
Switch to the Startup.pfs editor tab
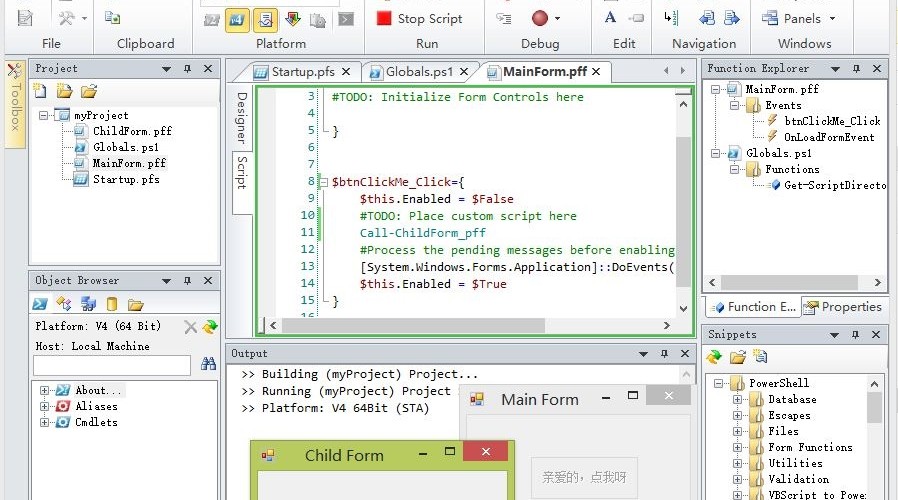click(x=303, y=72)
